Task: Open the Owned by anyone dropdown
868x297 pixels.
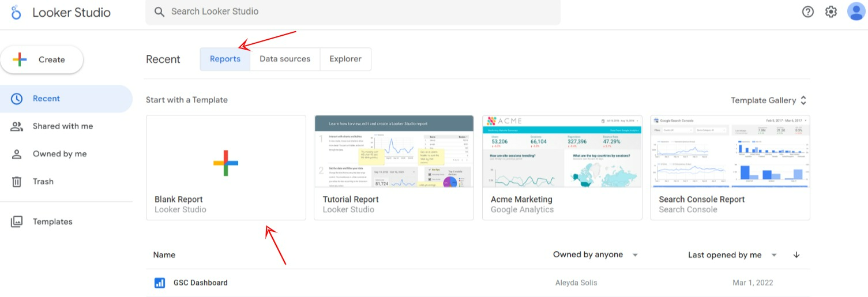Action: [x=596, y=255]
